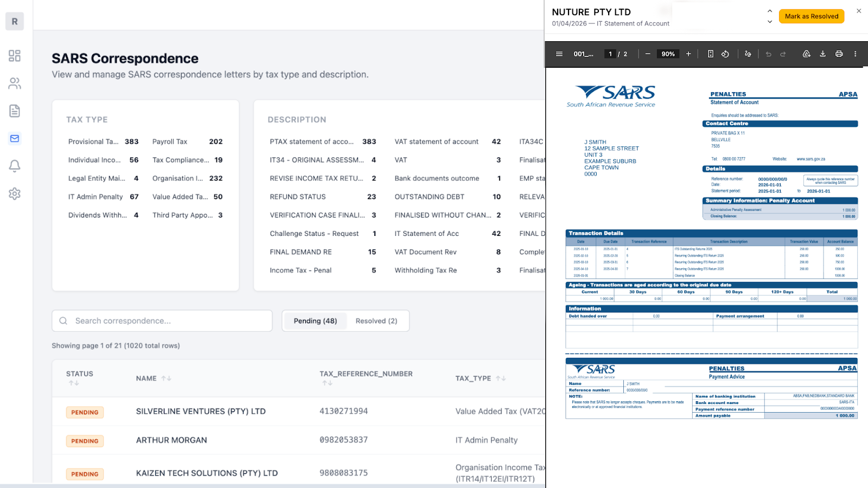The image size is (868, 488).
Task: Click the Mark as Resolved button
Action: [811, 16]
